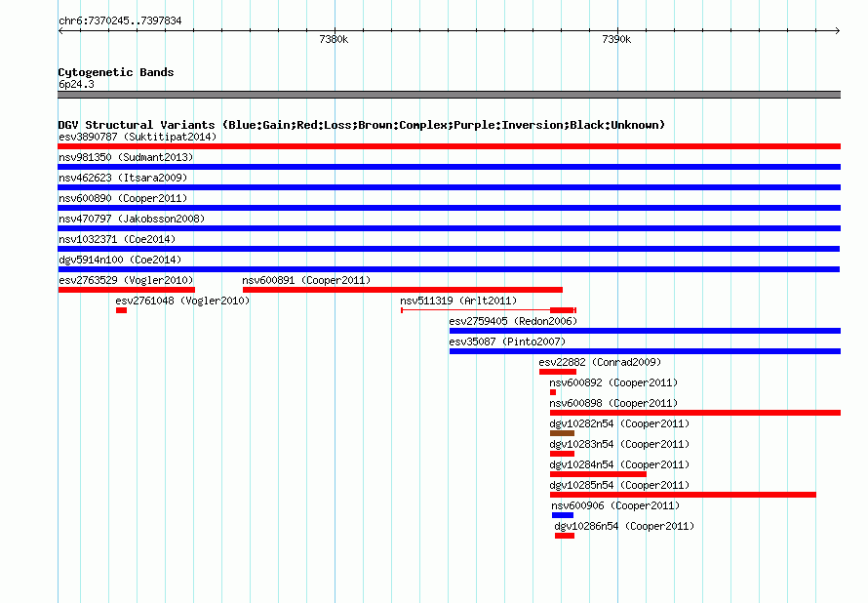Open nsv511319 (Arlt2011) label
Image resolution: width=868 pixels, height=603 pixels.
click(458, 301)
